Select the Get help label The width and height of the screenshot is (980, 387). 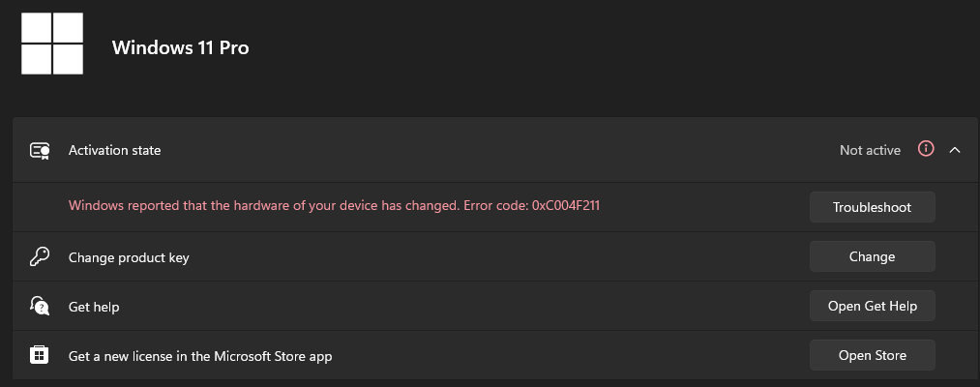[x=94, y=307]
